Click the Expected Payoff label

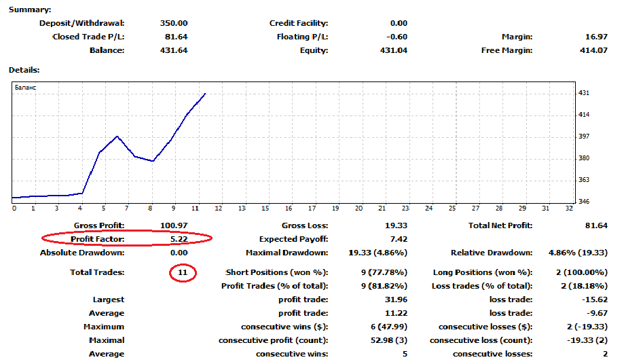tap(294, 238)
